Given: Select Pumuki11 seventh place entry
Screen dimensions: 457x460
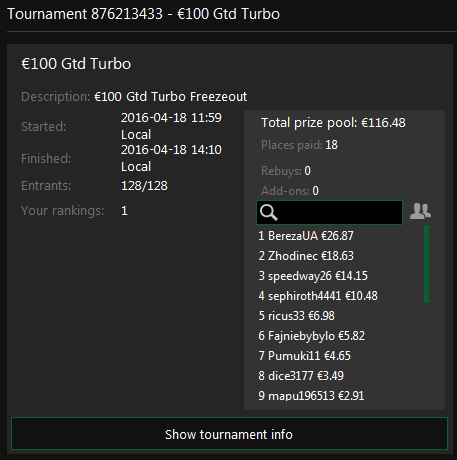Looking at the screenshot, I should coord(304,356).
